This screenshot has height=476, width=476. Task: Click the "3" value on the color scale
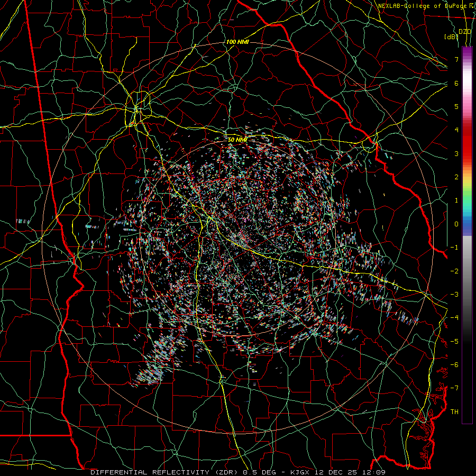tap(456, 153)
